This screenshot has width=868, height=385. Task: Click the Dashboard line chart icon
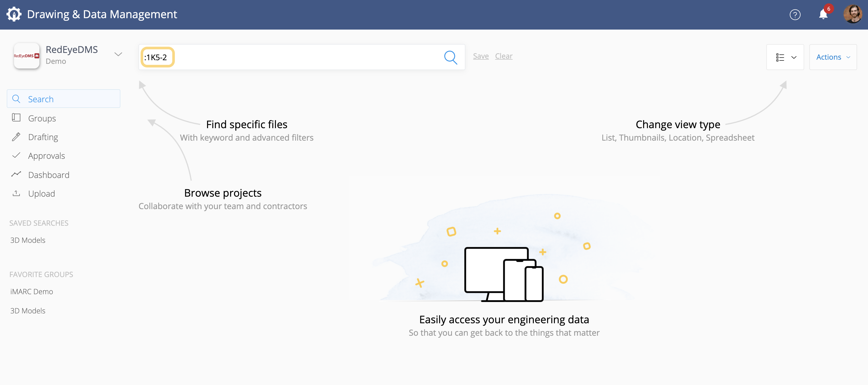point(16,174)
